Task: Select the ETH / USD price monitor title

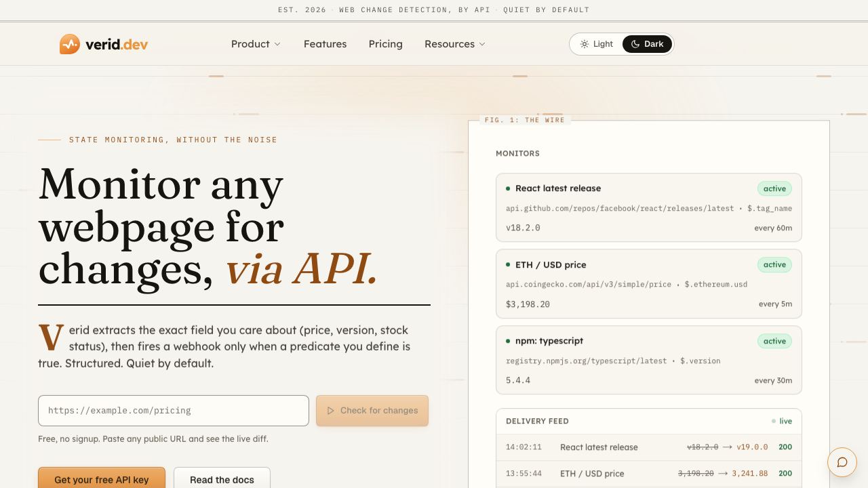Action: pos(551,265)
